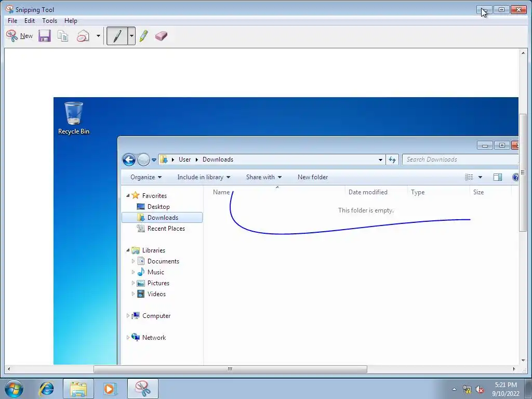Click "Organize" in the captured Explorer toolbar

pyautogui.click(x=146, y=177)
